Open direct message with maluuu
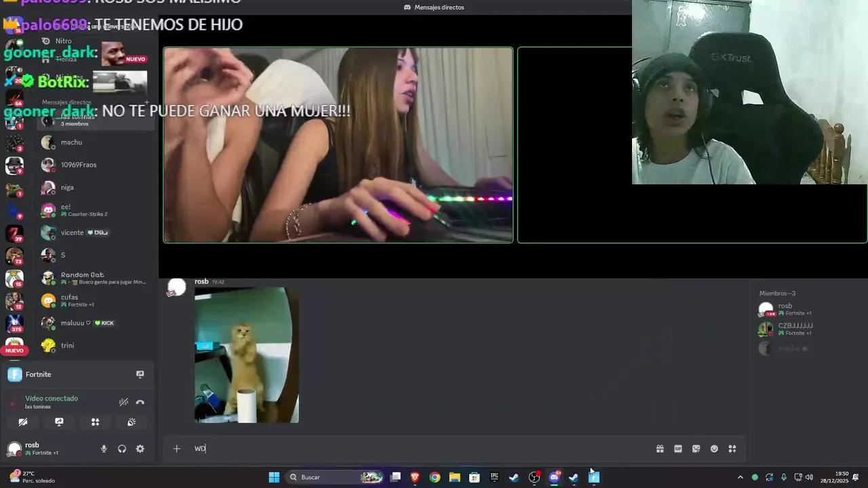 (x=96, y=323)
